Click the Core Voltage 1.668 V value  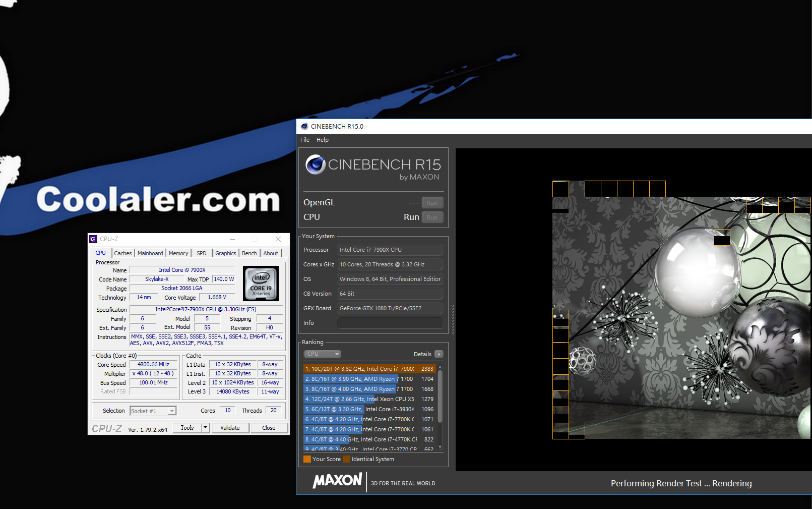[x=217, y=297]
